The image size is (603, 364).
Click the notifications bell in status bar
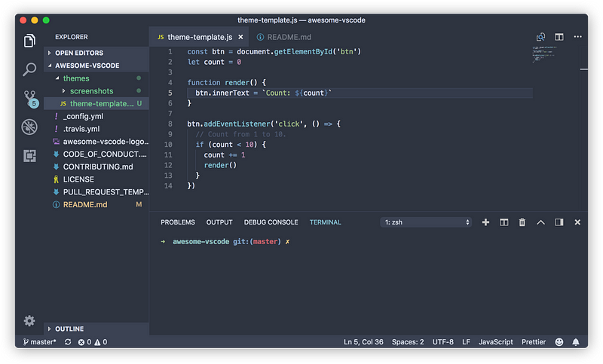point(575,341)
